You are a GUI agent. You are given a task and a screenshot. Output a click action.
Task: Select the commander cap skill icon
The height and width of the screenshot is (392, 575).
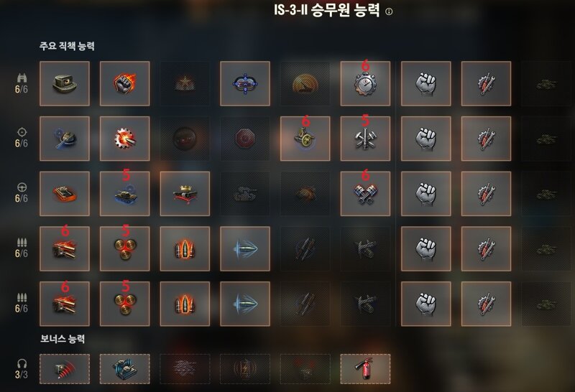pos(65,83)
